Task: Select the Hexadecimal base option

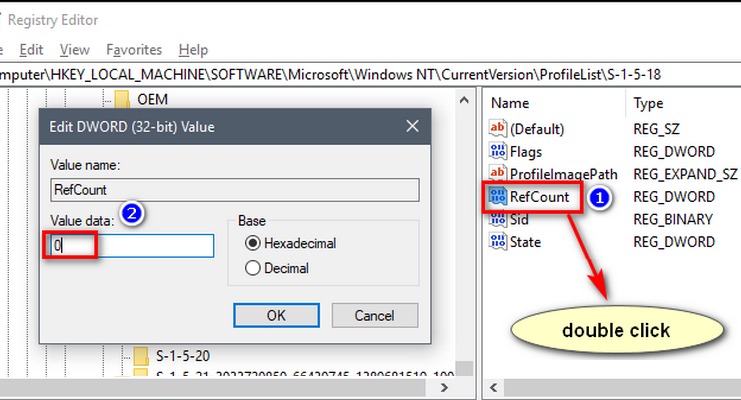Action: tap(253, 243)
